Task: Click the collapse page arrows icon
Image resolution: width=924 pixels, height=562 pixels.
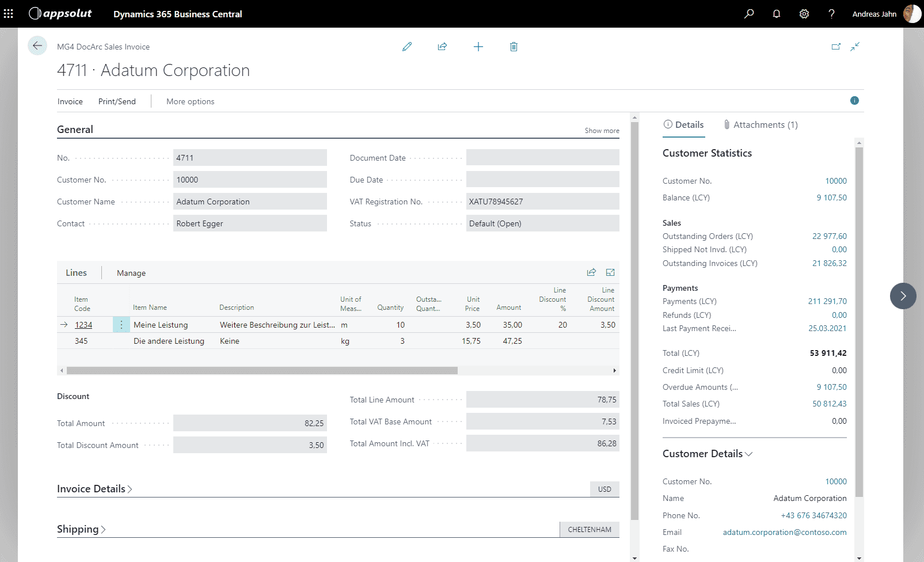Action: click(x=855, y=47)
